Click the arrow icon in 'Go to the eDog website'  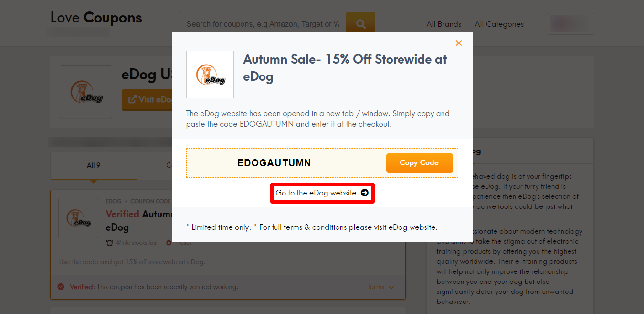tap(364, 193)
